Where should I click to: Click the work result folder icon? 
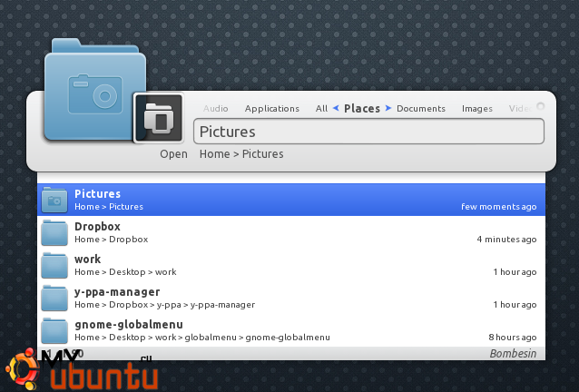coord(55,266)
